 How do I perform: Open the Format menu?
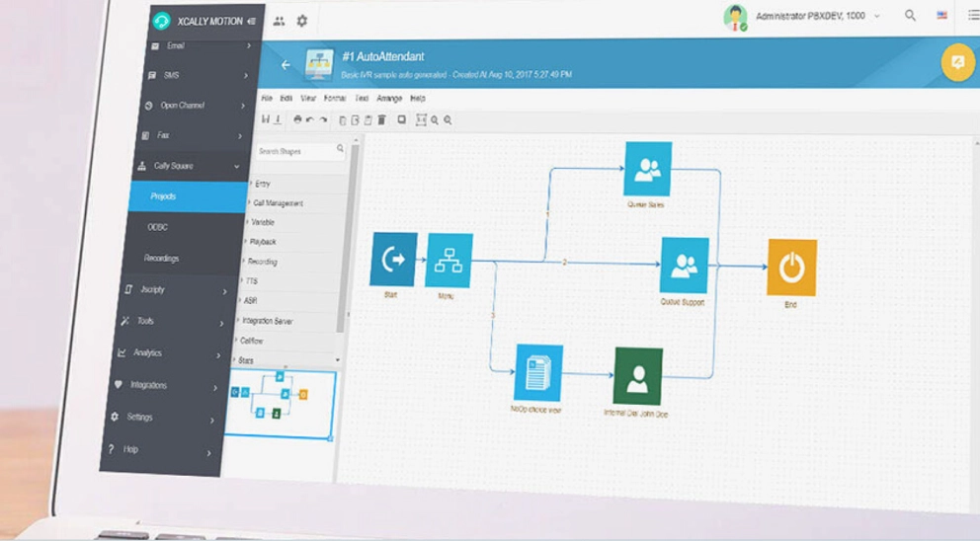pos(335,99)
